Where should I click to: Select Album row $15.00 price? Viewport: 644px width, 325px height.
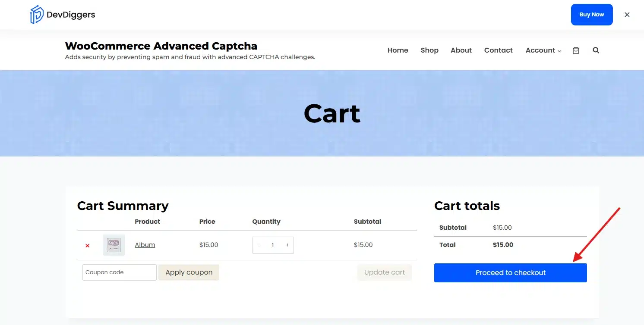click(209, 245)
